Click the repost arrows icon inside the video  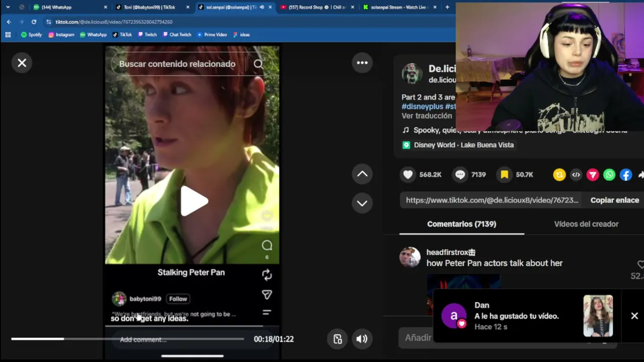pyautogui.click(x=267, y=275)
